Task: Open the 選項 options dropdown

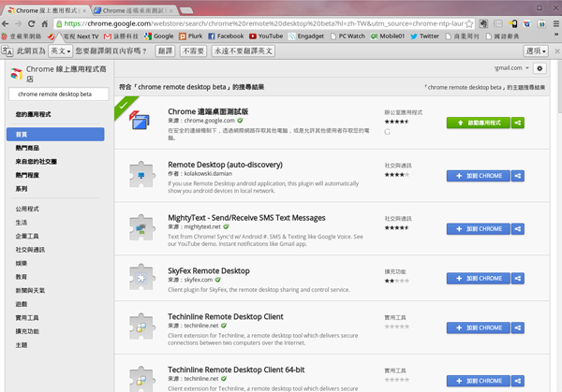Action: tap(536, 51)
